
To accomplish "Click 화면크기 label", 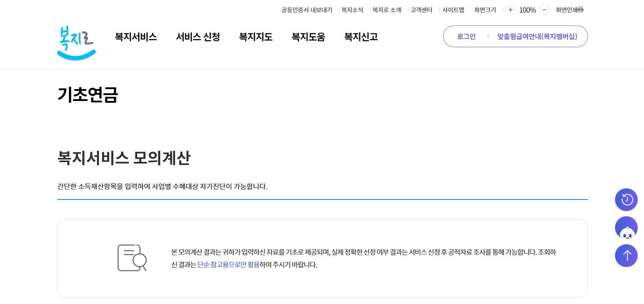I will (x=485, y=10).
